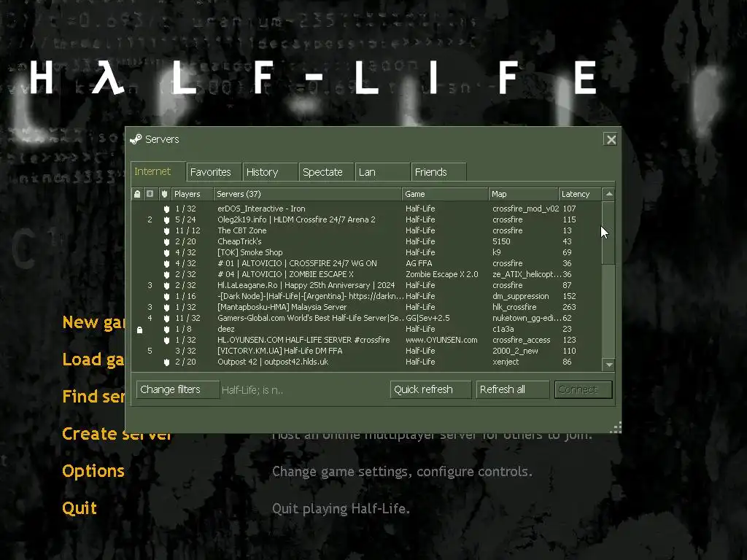Sort list by Latency column header
Screen dimensions: 747x560
pyautogui.click(x=580, y=194)
